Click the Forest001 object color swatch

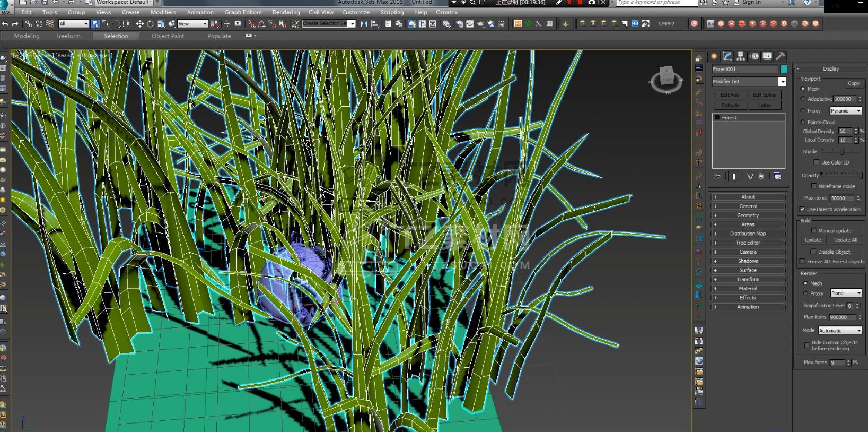pyautogui.click(x=784, y=69)
